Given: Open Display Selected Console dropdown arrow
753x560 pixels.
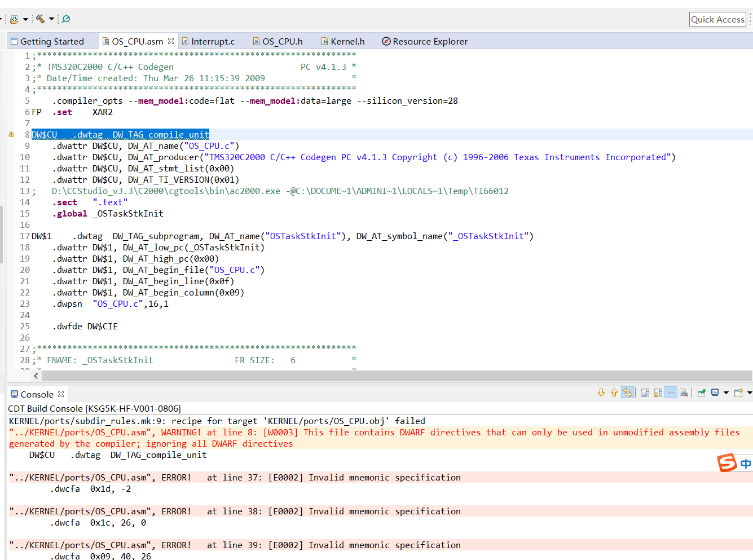Looking at the screenshot, I should 726,393.
